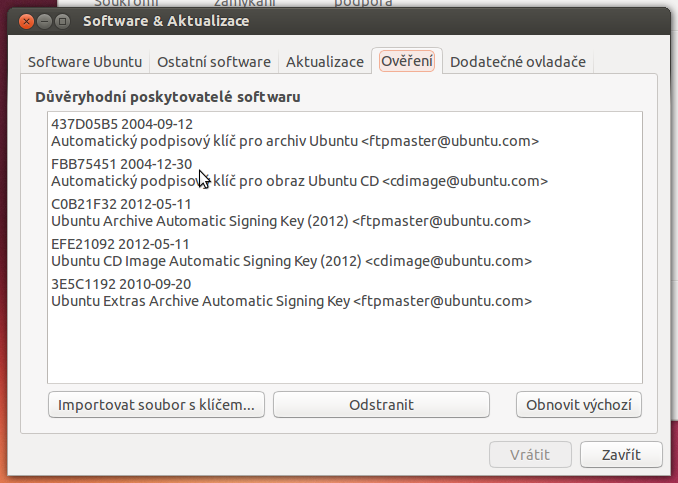Screen dimensions: 678x483
Task: Click the Zavřít button
Action: tap(621, 454)
